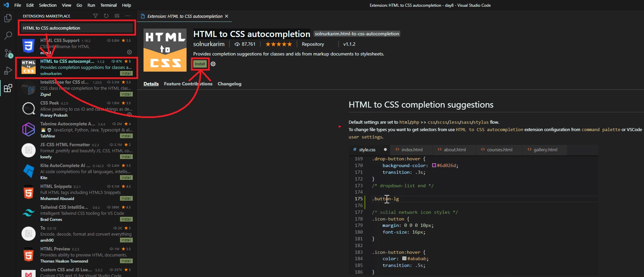
Task: Select CSS Peek extension in list
Action: [x=76, y=109]
